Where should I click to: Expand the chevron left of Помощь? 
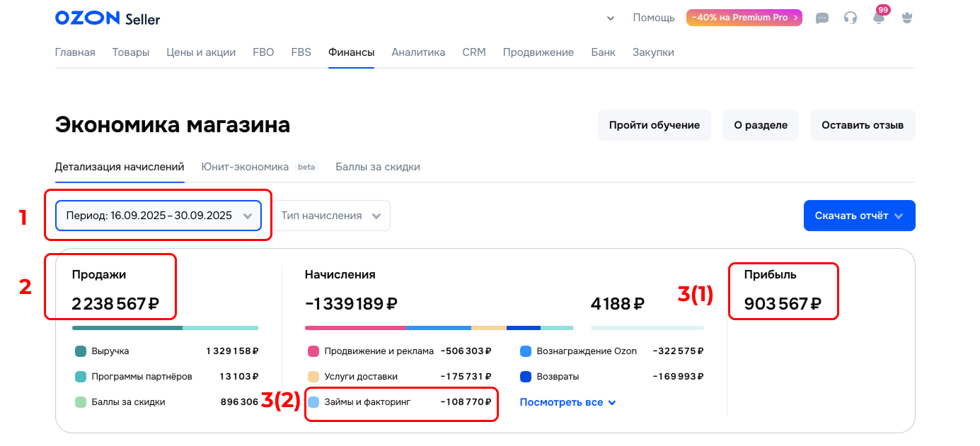[x=611, y=18]
